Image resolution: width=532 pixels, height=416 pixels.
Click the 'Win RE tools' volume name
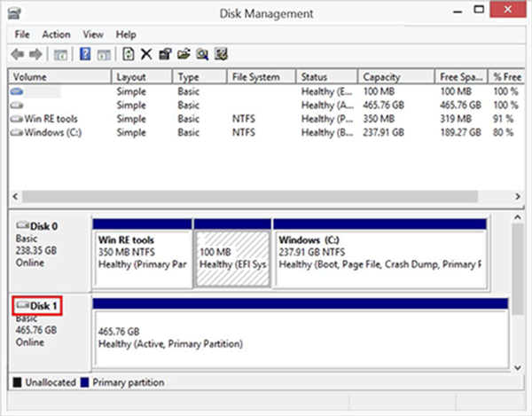point(51,119)
